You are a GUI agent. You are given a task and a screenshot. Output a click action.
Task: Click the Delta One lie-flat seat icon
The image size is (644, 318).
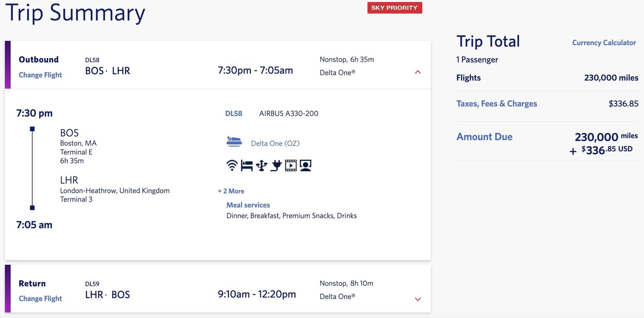234,141
